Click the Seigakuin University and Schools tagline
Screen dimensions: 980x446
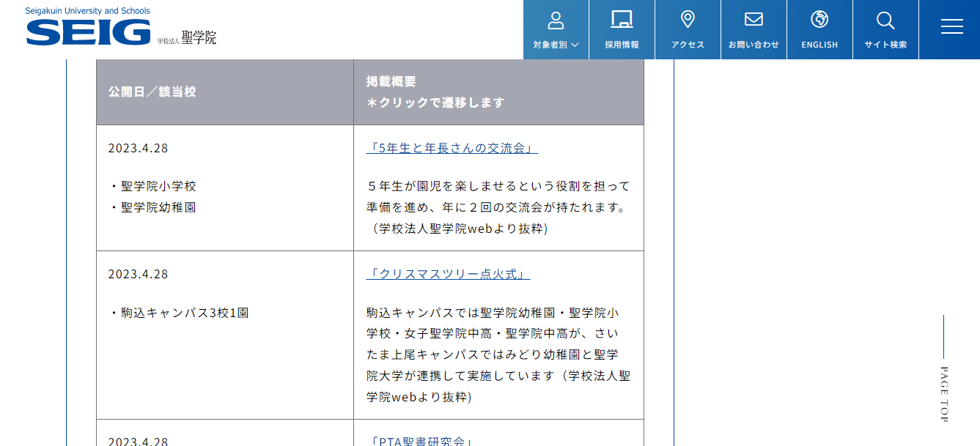[x=88, y=11]
